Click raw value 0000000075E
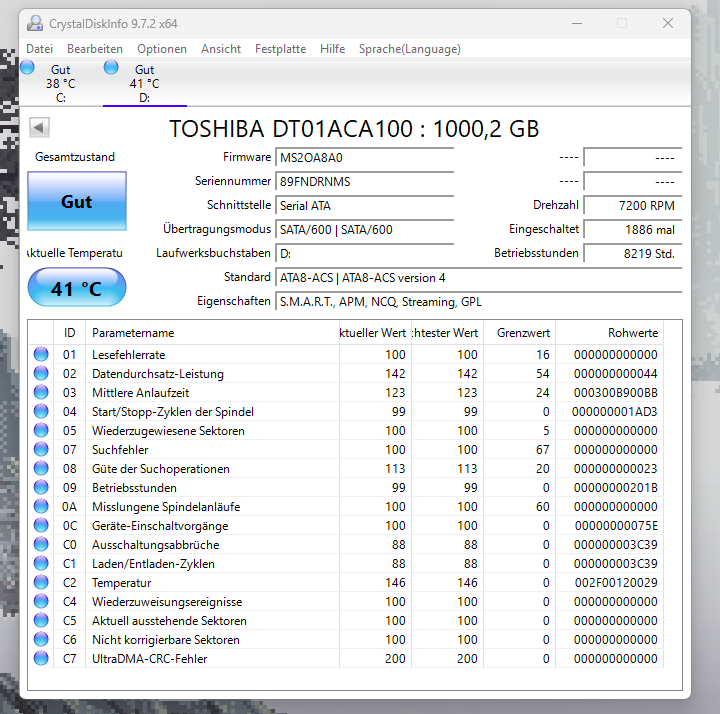Image resolution: width=720 pixels, height=714 pixels. (616, 525)
